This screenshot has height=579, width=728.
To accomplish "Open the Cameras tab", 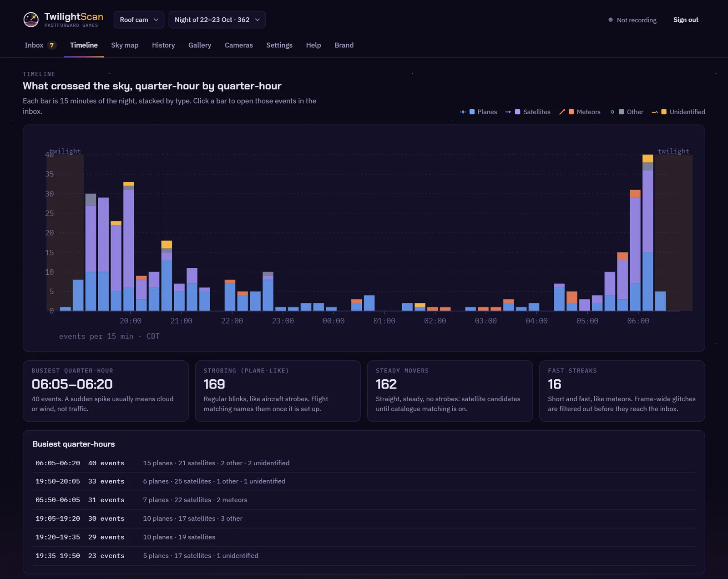I will (239, 45).
